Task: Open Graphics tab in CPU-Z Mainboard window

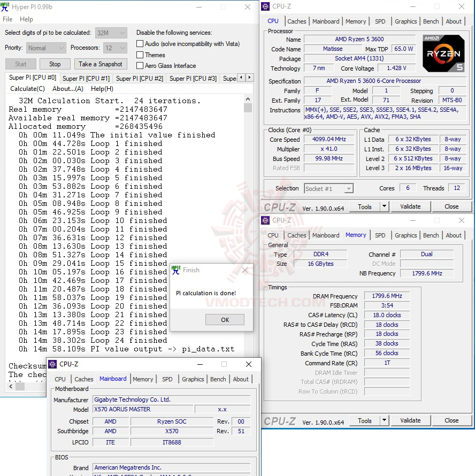Action: (x=193, y=379)
